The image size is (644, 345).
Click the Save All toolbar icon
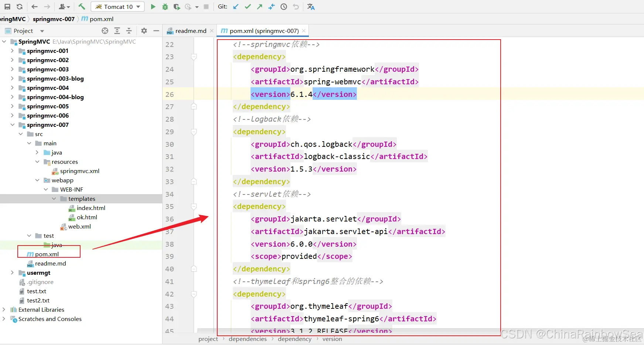[7, 7]
